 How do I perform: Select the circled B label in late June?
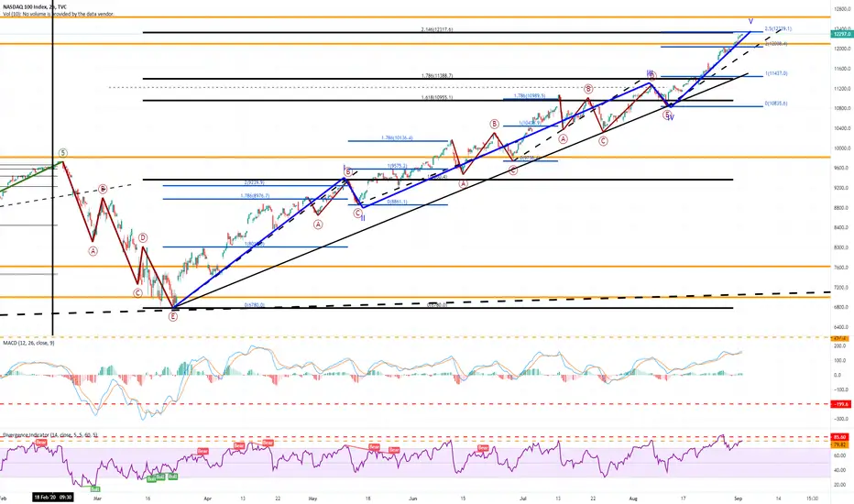(x=494, y=125)
